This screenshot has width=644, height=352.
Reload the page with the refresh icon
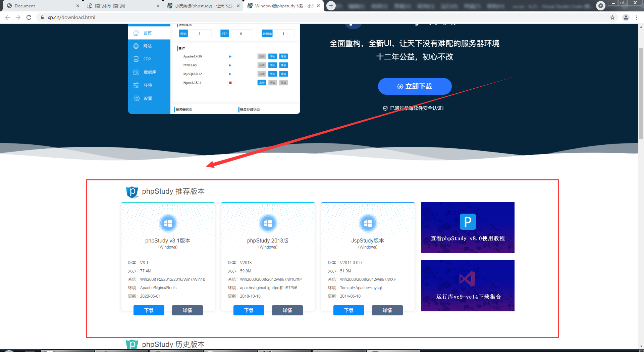click(x=29, y=17)
